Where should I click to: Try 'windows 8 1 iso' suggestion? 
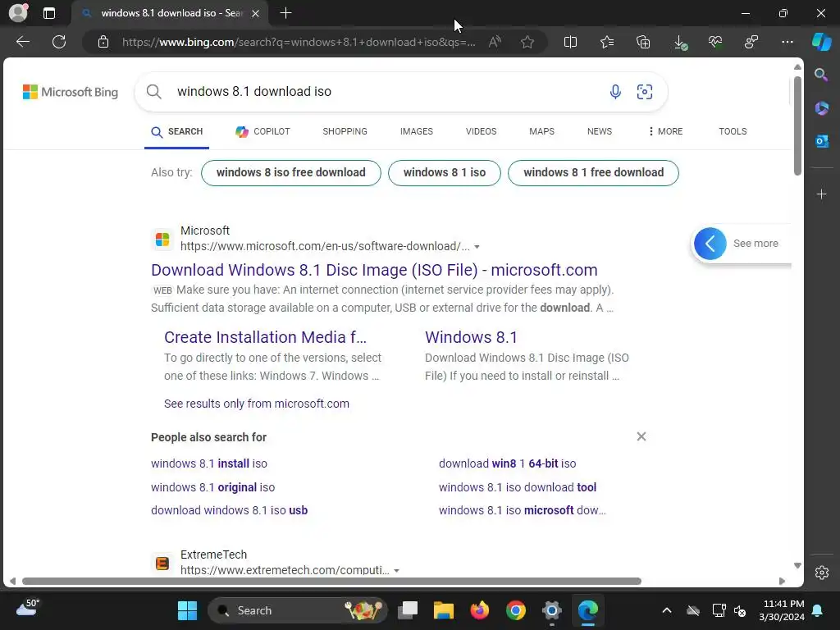(x=445, y=172)
